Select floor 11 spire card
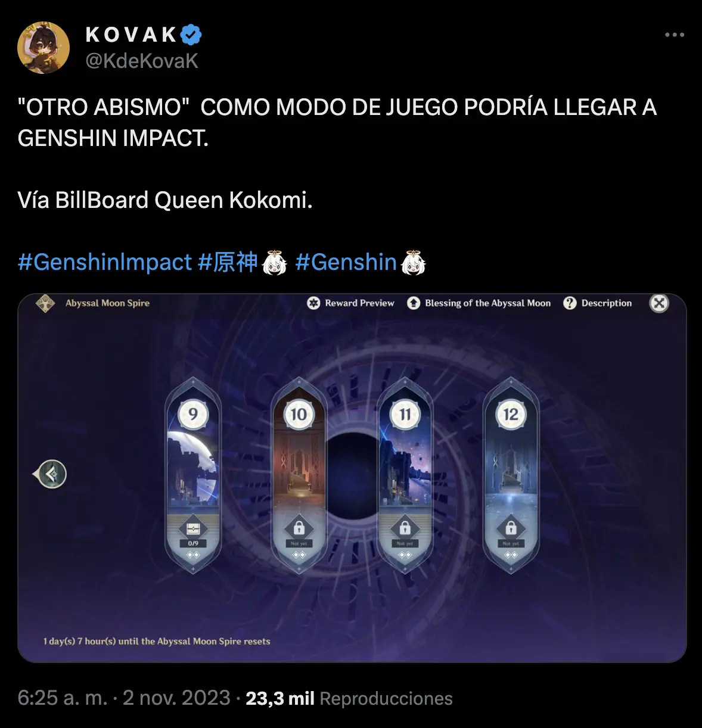The width and height of the screenshot is (702, 728). [405, 475]
